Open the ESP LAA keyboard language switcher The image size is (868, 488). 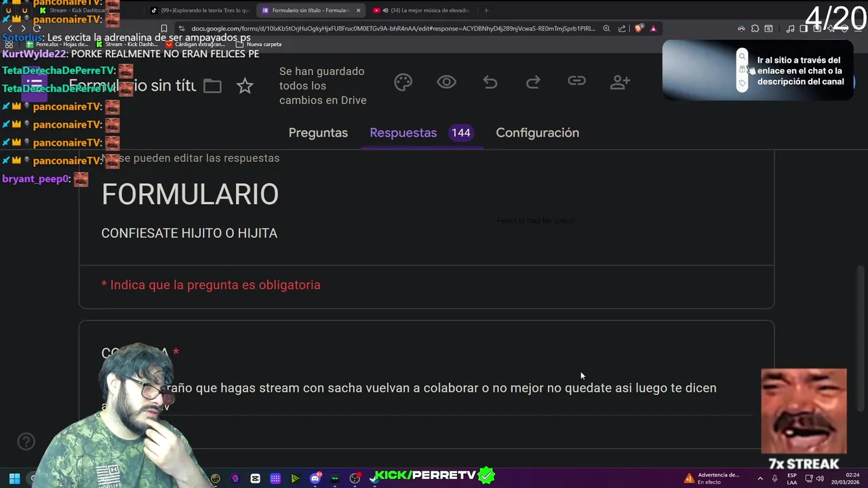(792, 479)
